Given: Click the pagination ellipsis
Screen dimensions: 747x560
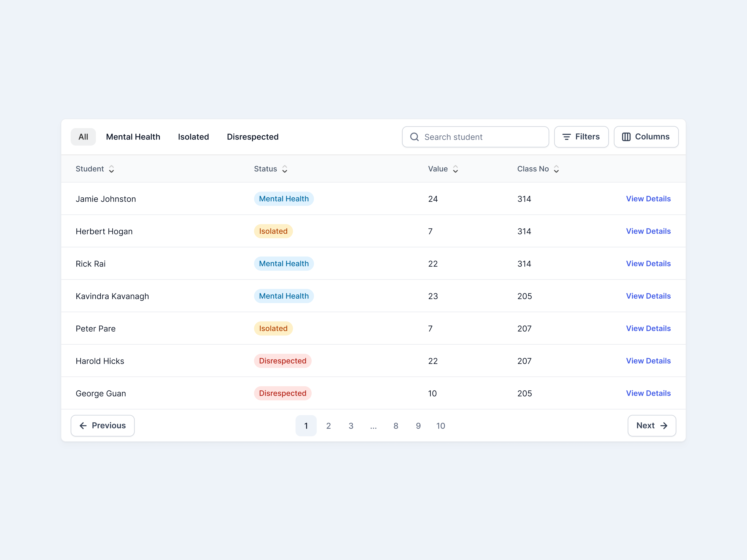Looking at the screenshot, I should [x=373, y=426].
